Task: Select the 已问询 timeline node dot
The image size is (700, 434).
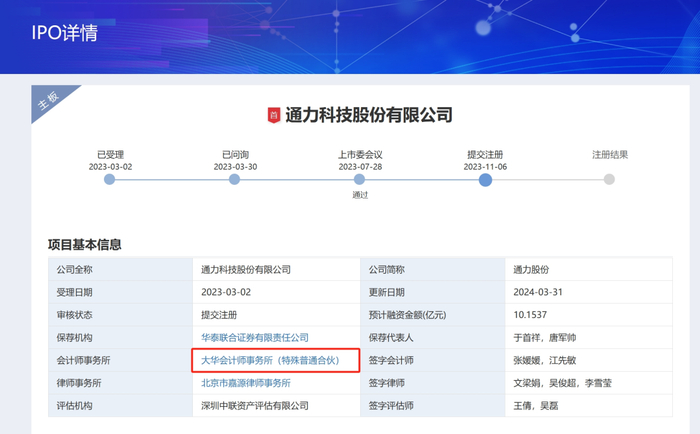Action: (234, 179)
